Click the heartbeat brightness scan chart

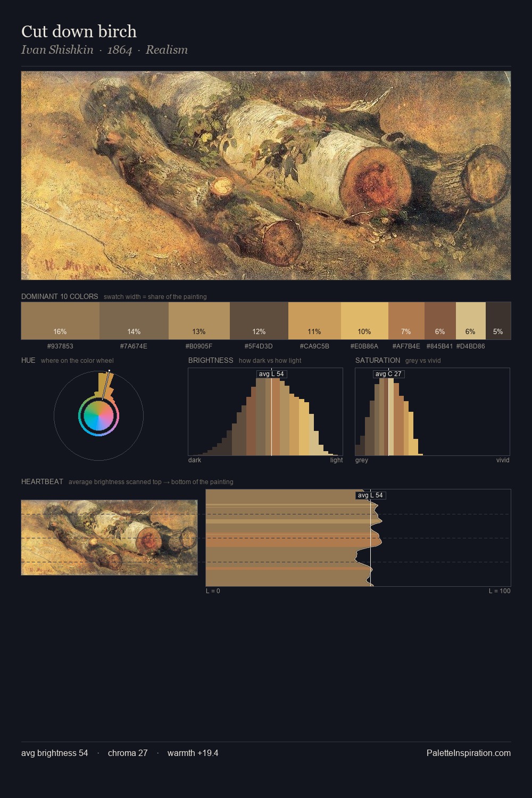(x=358, y=538)
